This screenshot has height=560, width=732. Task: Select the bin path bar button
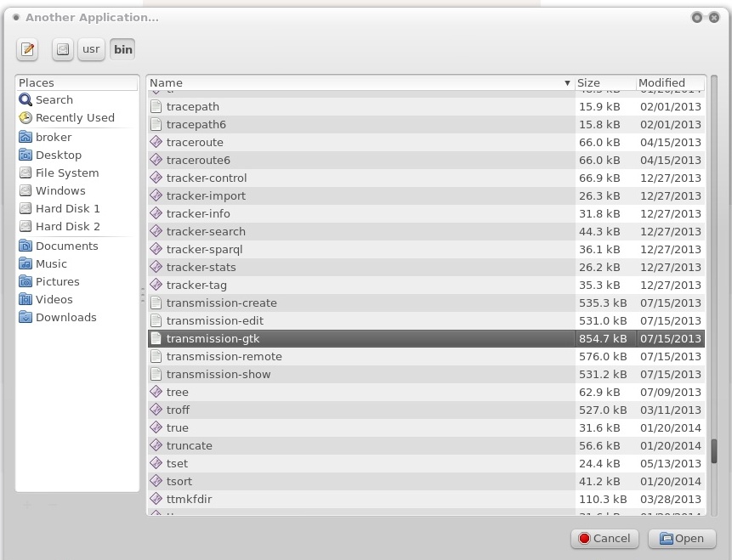(x=123, y=49)
